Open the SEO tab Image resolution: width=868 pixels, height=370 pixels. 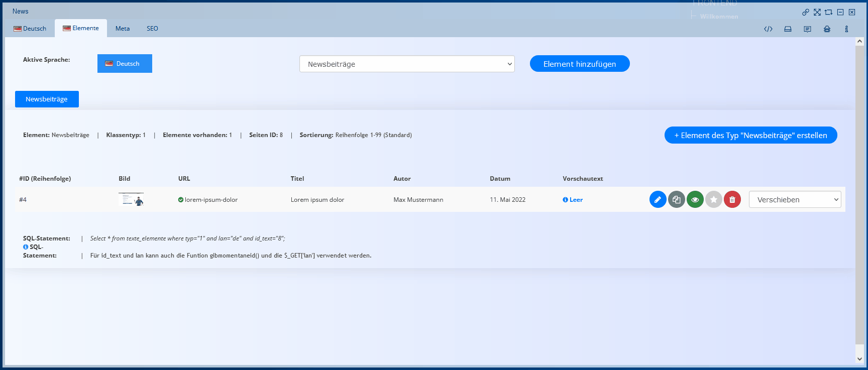[x=152, y=29]
